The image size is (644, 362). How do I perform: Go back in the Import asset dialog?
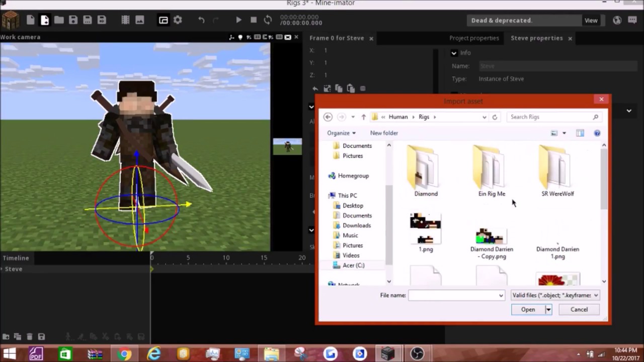tap(328, 117)
